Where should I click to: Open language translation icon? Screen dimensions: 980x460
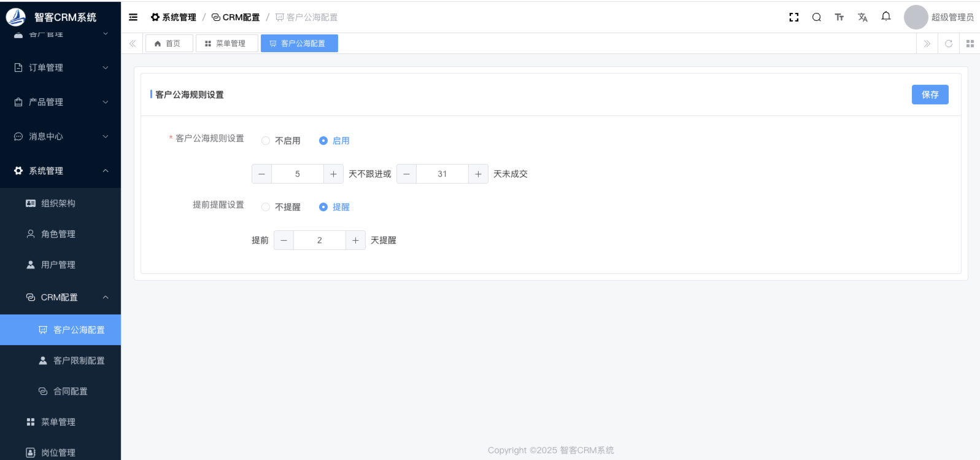click(862, 17)
